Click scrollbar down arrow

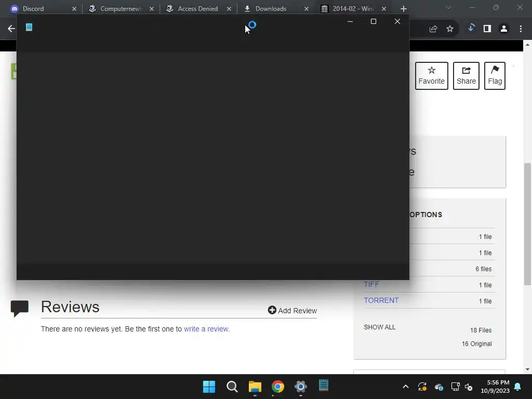tap(527, 369)
